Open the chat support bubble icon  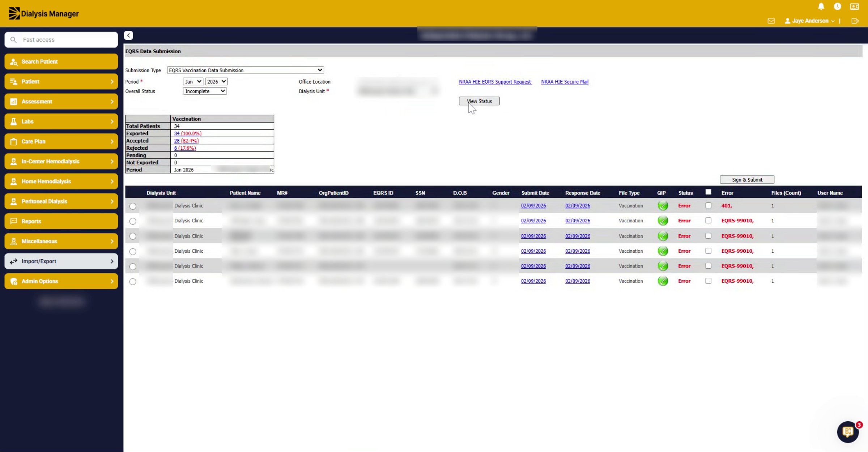coord(848,432)
